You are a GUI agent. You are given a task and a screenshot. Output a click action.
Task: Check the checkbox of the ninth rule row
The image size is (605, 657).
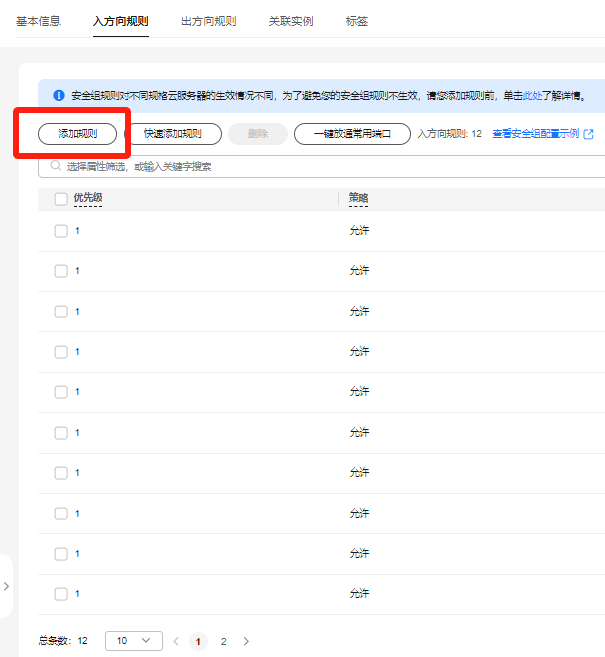pyautogui.click(x=61, y=554)
